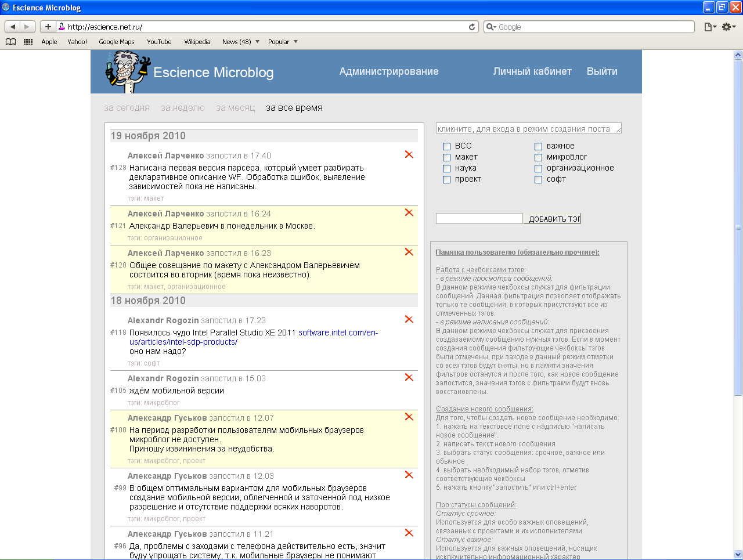Open the Top Sites grid icon
743x560 pixels.
pos(28,42)
